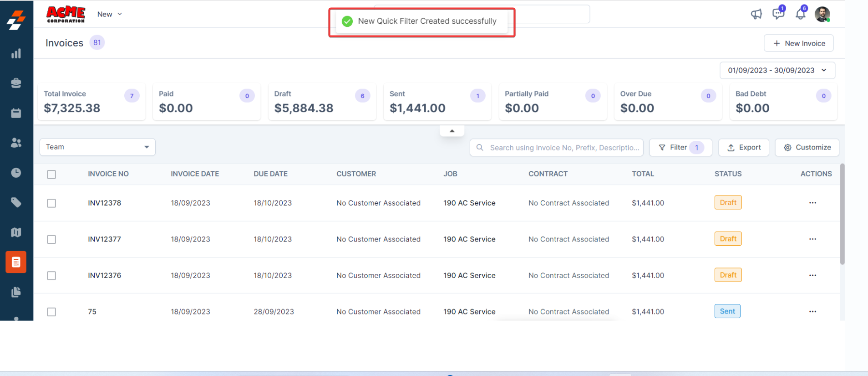This screenshot has height=376, width=868.
Task: Open the map sidebar icon
Action: tap(16, 232)
